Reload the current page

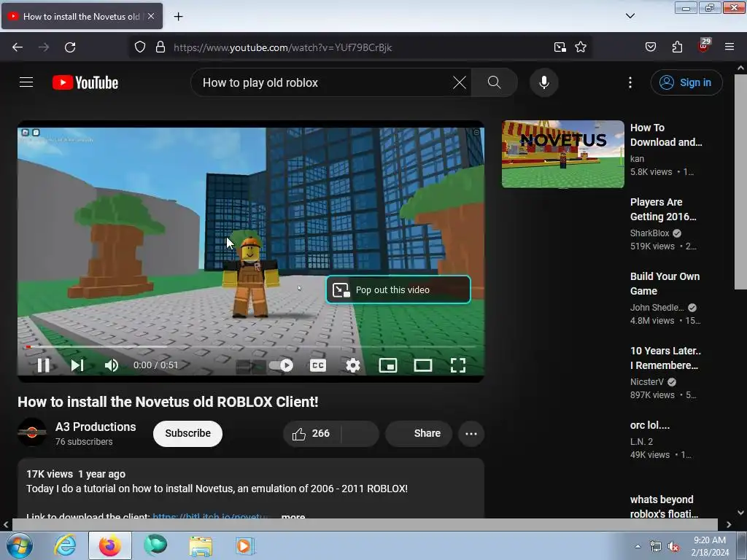(x=70, y=47)
